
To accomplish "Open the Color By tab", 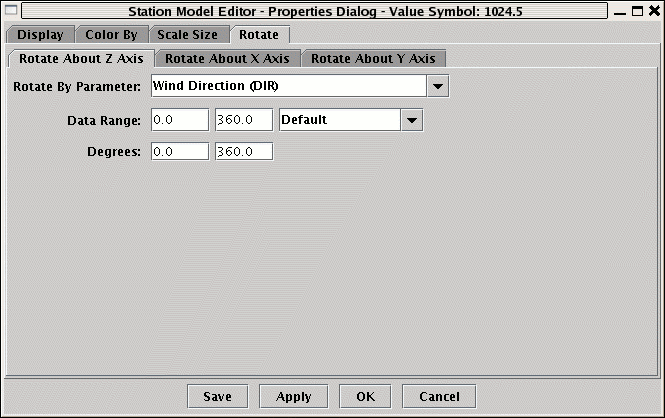I will [109, 35].
